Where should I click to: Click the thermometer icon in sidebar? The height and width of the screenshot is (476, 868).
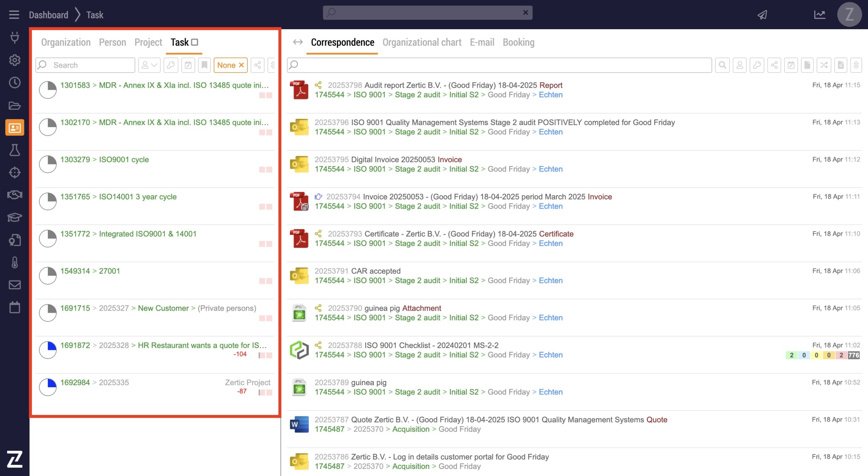coord(15,263)
